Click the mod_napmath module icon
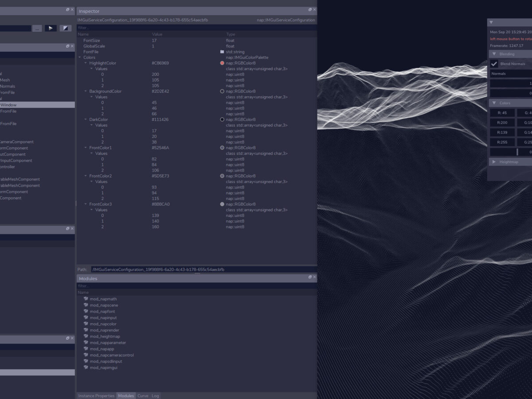The width and height of the screenshot is (532, 399). 86,299
